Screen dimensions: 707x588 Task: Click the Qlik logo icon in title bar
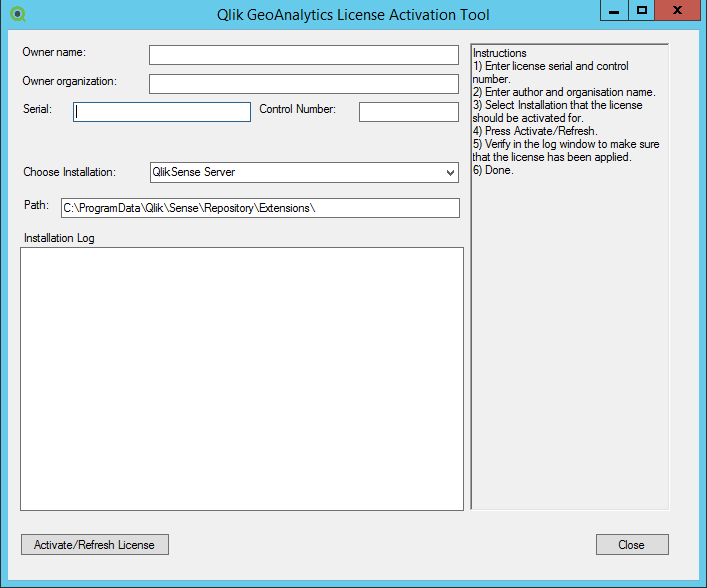18,14
